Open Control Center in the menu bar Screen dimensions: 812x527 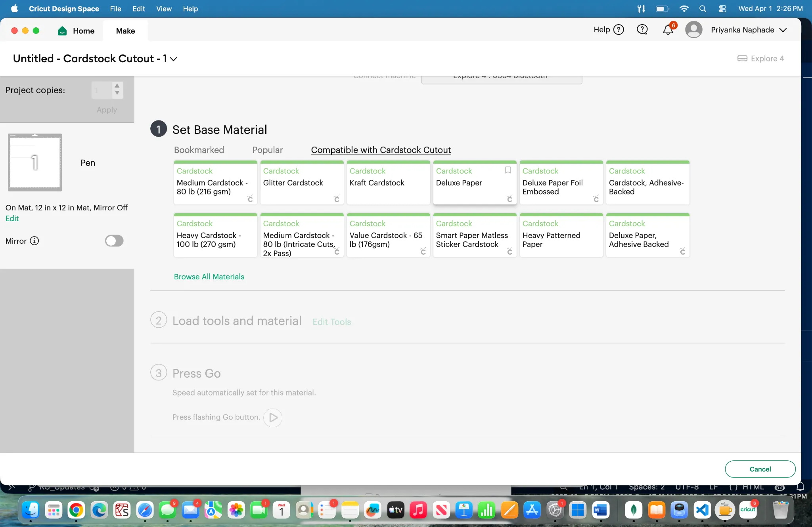[723, 9]
